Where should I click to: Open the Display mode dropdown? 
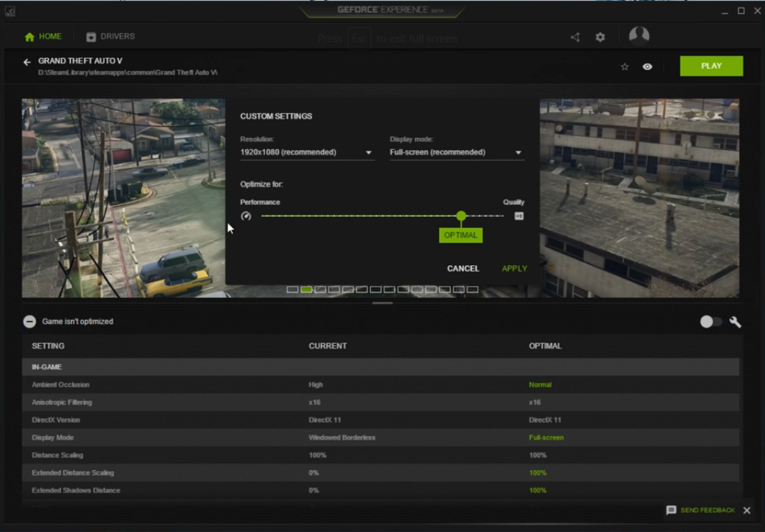457,152
